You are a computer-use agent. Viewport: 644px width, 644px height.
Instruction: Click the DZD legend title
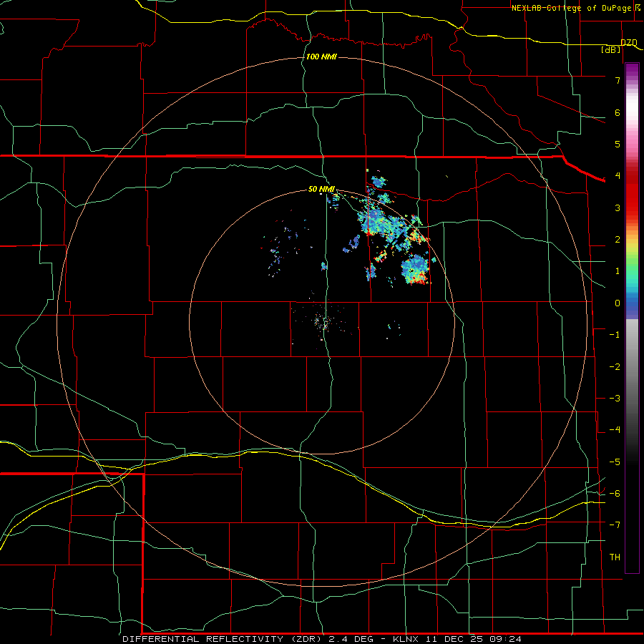pos(629,43)
